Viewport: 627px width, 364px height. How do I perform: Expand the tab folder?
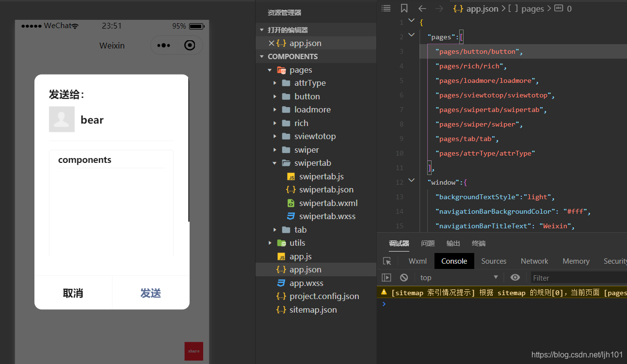275,230
